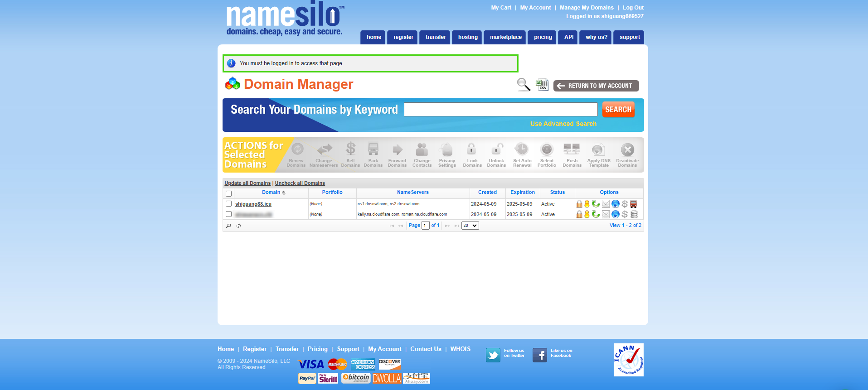Export domains using the CSV icon

pos(542,85)
